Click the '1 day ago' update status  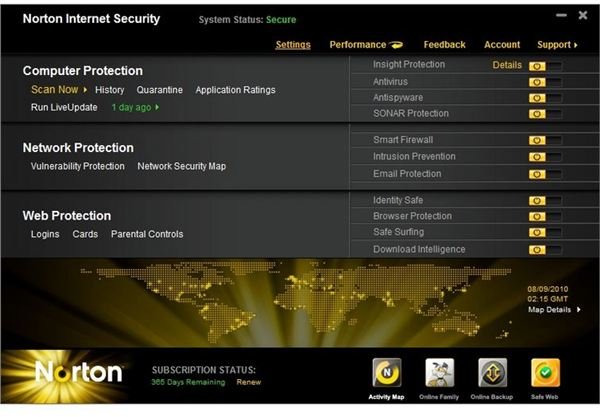click(131, 108)
